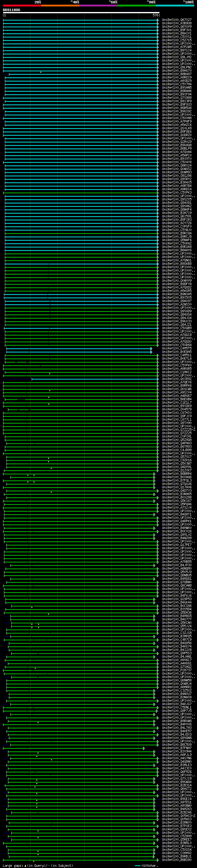Viewport: 197px width, 868px height.
Task: Click the red 20% identity color segment
Action: (22, 6)
